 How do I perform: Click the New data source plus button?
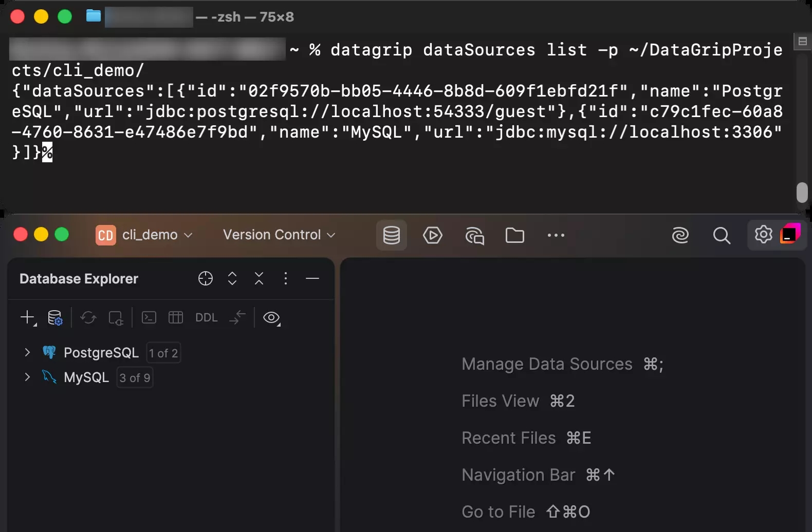(x=28, y=317)
